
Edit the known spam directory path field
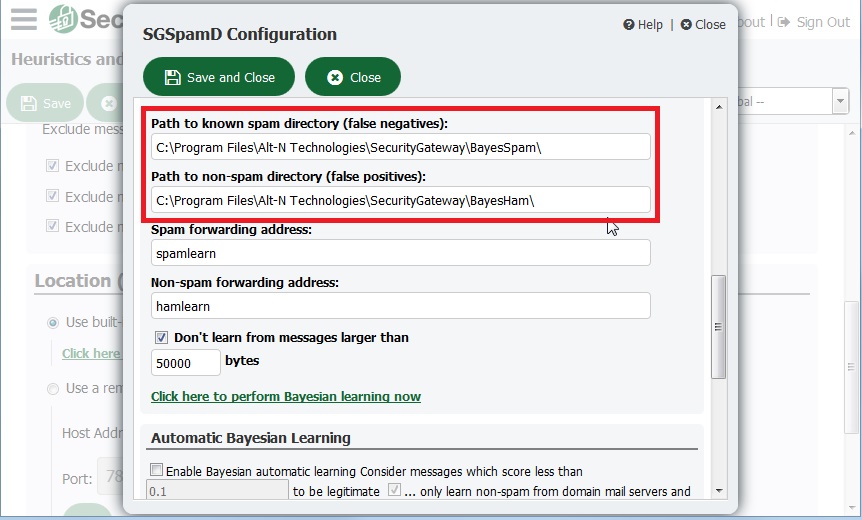coord(401,147)
